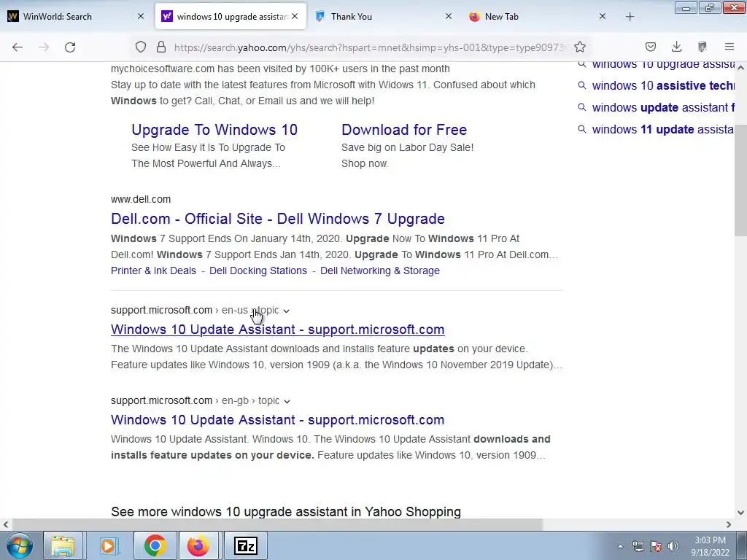Click search icon beside windows 11 update suggestion
The image size is (747, 560).
(x=581, y=129)
